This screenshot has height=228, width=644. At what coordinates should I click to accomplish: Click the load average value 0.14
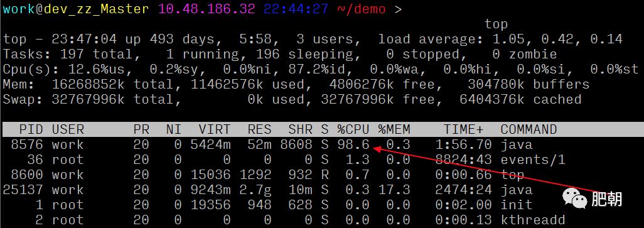[606, 40]
